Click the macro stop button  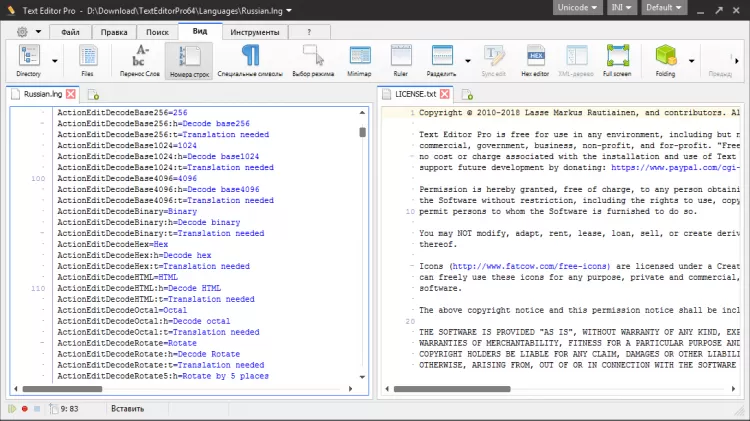pos(37,409)
